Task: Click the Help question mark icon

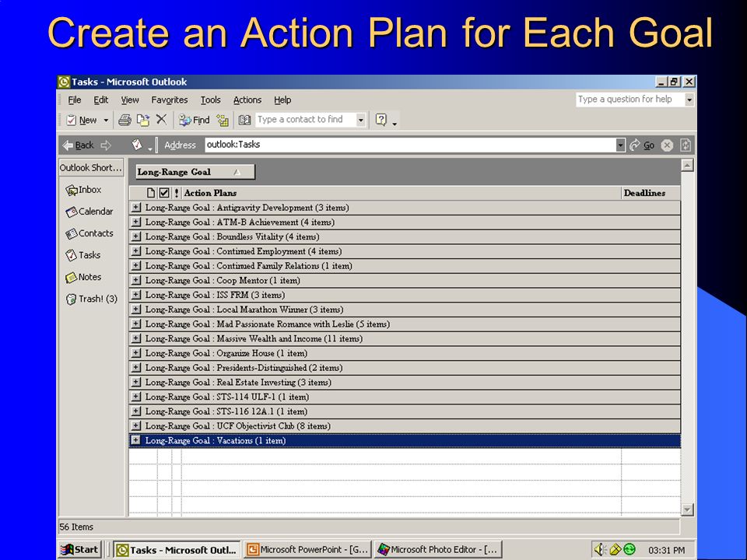Action: tap(381, 120)
